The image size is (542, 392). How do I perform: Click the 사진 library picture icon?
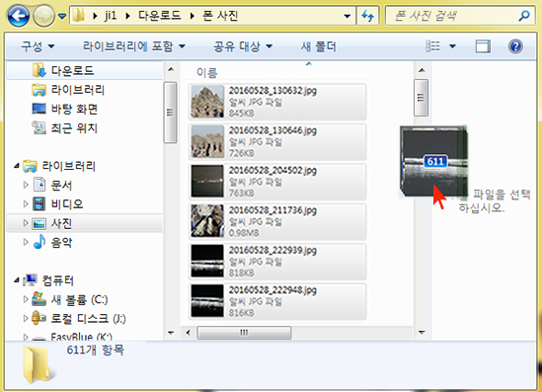(x=39, y=224)
